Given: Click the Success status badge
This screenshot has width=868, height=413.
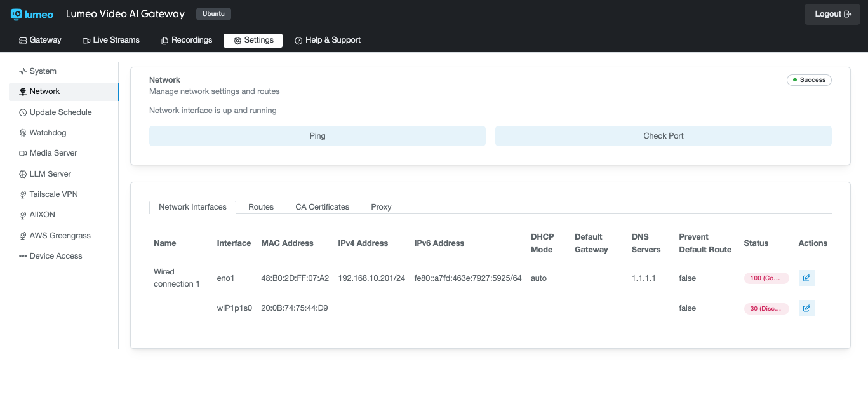Looking at the screenshot, I should tap(809, 80).
